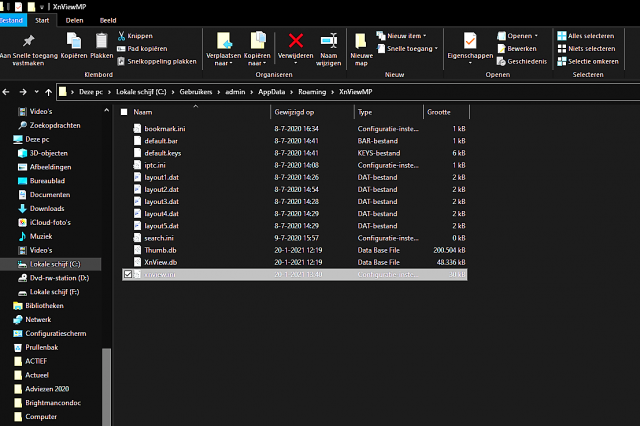Click Alles selecteren

tap(586, 36)
